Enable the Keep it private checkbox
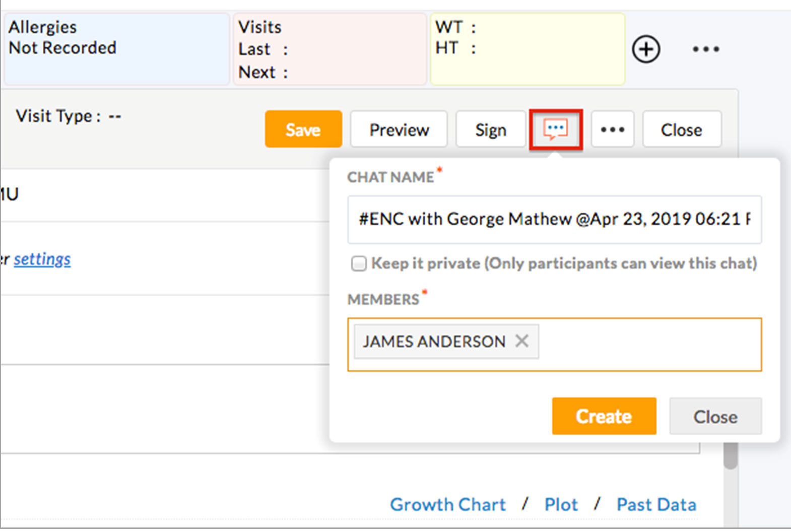The height and width of the screenshot is (532, 791). tap(359, 263)
